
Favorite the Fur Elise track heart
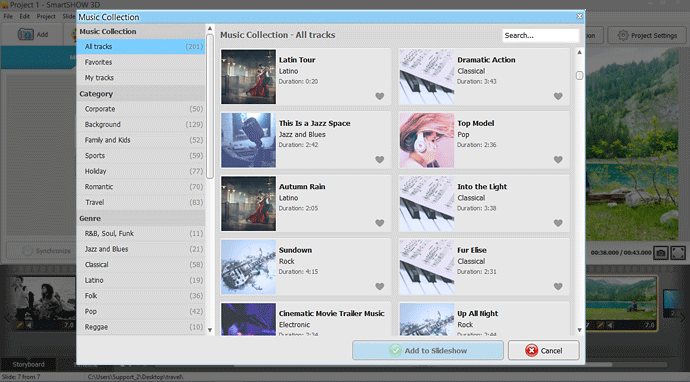tap(558, 286)
